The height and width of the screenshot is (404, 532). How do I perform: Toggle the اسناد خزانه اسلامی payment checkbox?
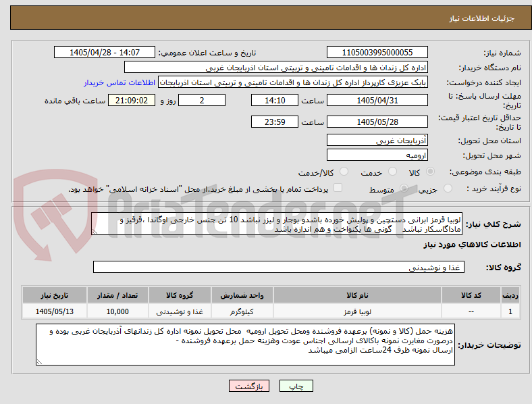click(338, 188)
